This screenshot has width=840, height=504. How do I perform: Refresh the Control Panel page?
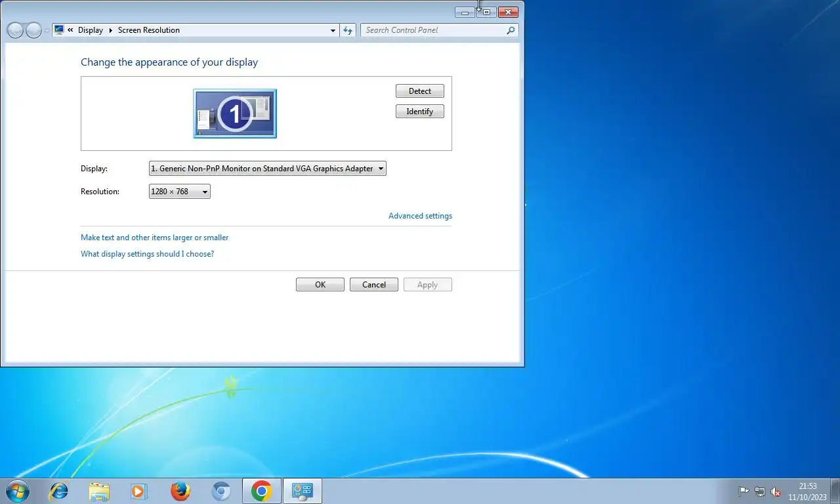[348, 30]
